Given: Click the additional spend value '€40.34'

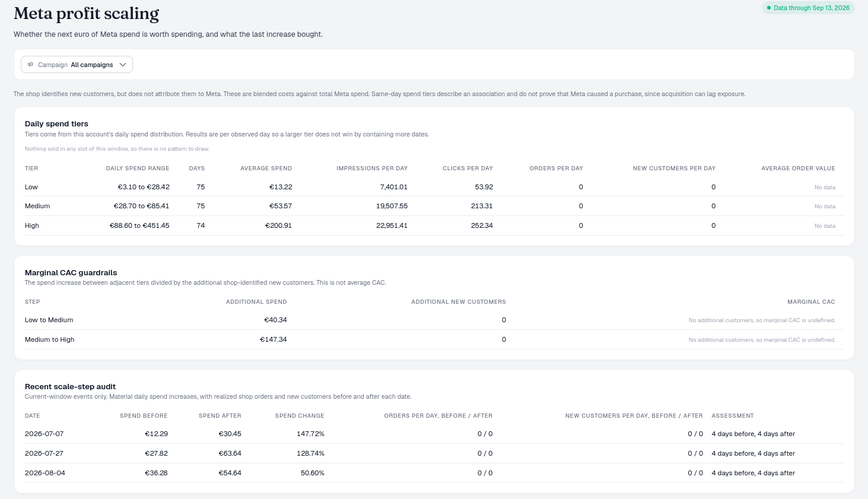Looking at the screenshot, I should [x=275, y=320].
